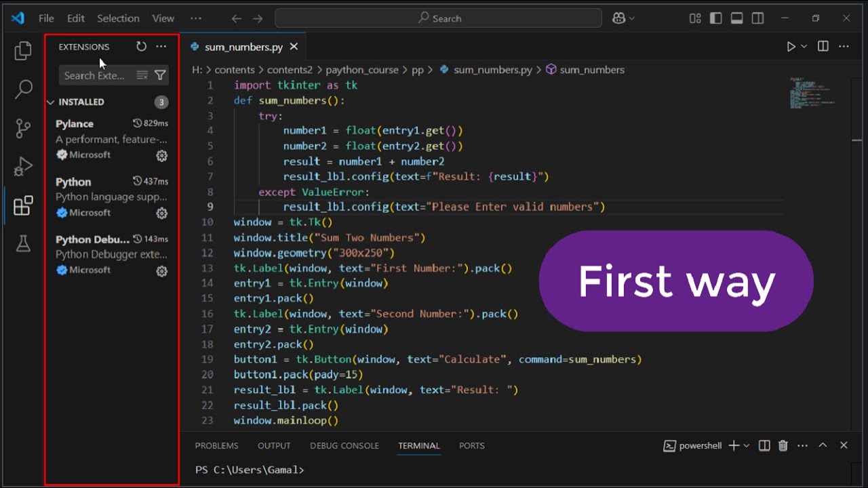Open the Python extension entry

point(112,197)
